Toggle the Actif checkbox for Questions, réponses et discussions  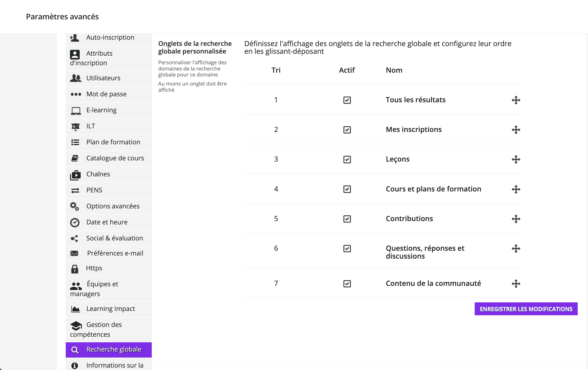347,249
